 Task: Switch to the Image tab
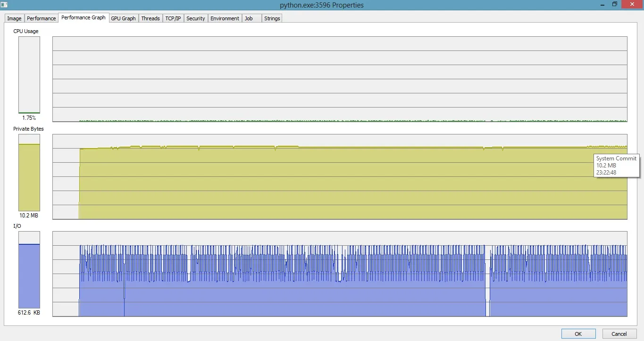click(x=14, y=18)
